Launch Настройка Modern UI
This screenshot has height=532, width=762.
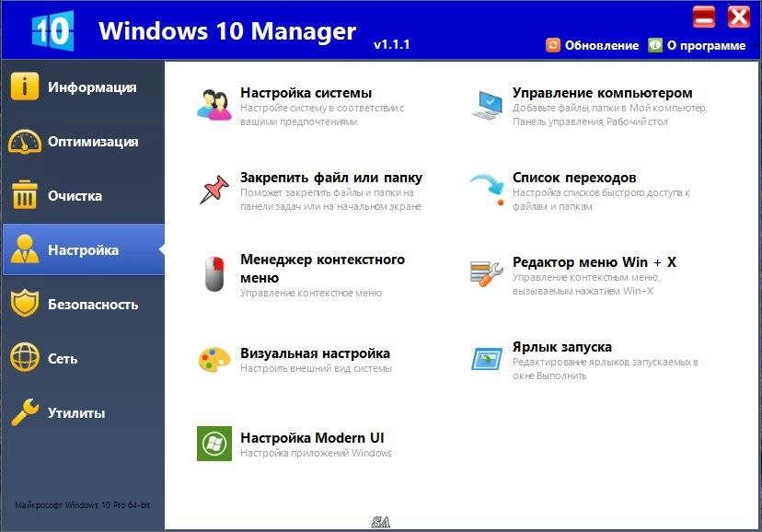point(312,438)
